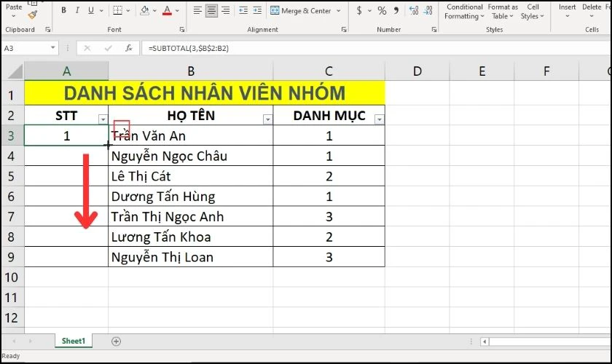Image resolution: width=612 pixels, height=364 pixels.
Task: Select cell Nguyễn Thị Loan
Action: click(x=191, y=257)
